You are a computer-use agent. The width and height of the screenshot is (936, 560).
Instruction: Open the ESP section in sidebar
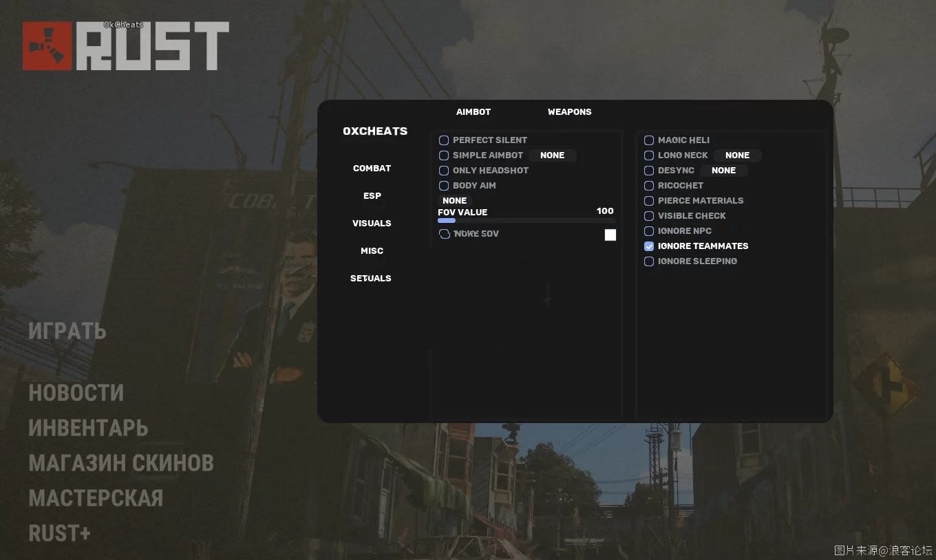[x=372, y=196]
